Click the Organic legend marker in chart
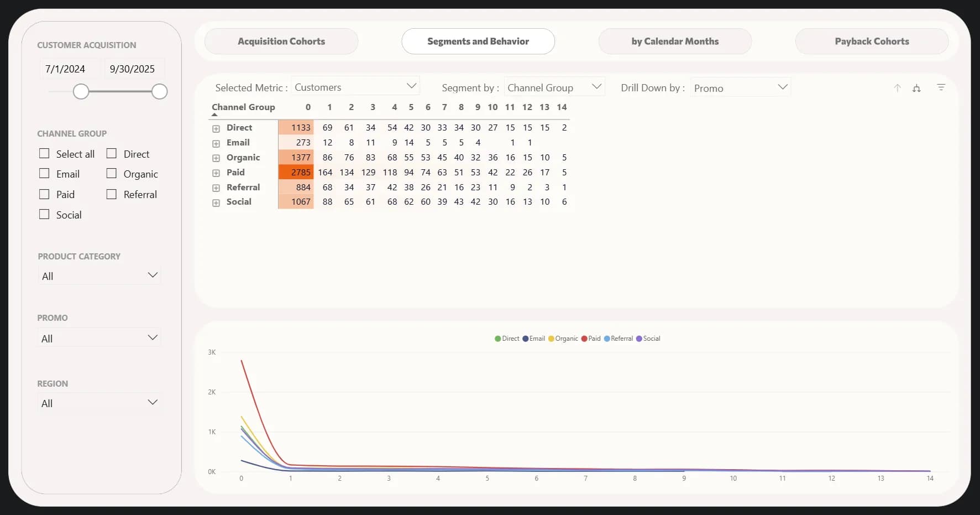Viewport: 980px width, 515px height. tap(551, 339)
